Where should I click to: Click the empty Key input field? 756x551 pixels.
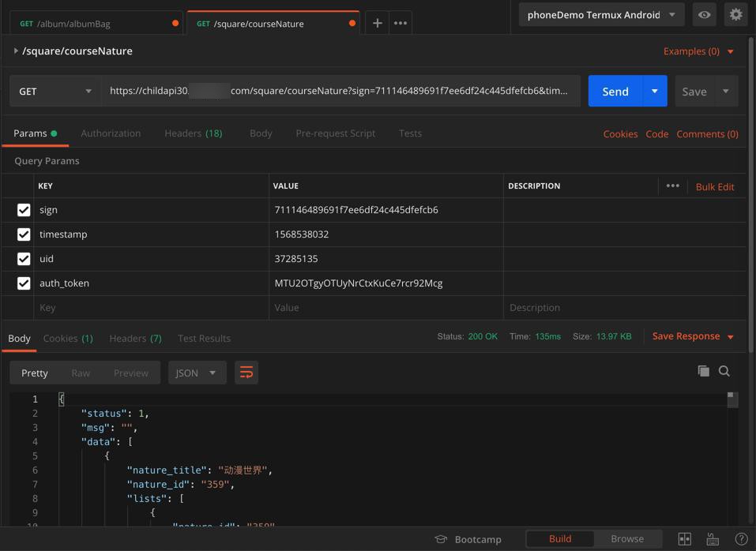[x=151, y=308]
